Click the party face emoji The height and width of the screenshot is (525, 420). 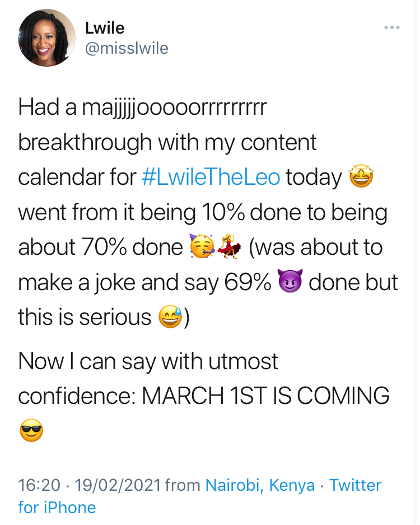202,248
